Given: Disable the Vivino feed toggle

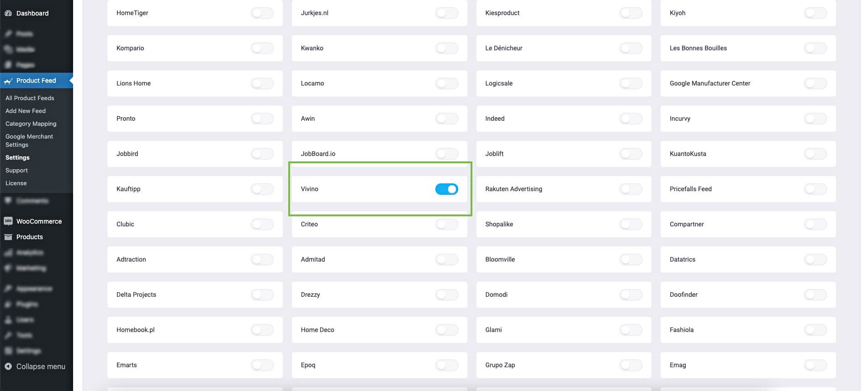Looking at the screenshot, I should [x=446, y=189].
